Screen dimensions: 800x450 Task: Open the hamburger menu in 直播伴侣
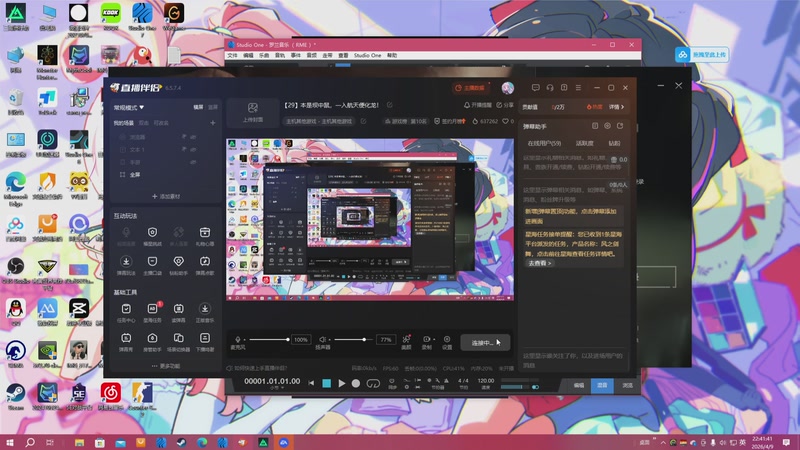pos(578,88)
